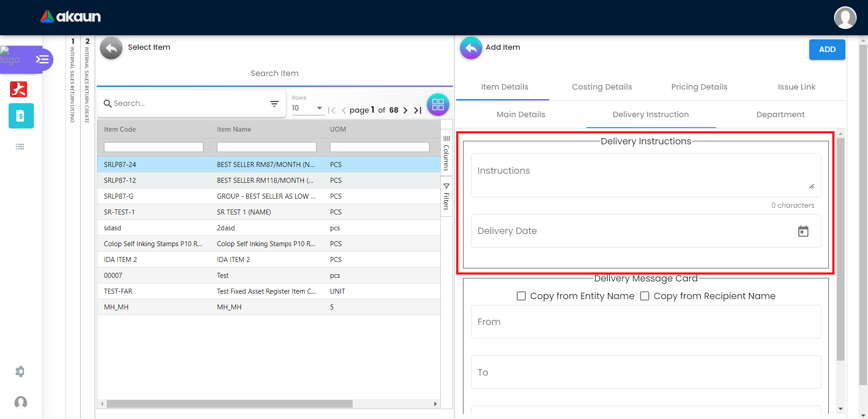The height and width of the screenshot is (419, 868).
Task: Click the purple back arrow beside Add Item
Action: pyautogui.click(x=471, y=48)
